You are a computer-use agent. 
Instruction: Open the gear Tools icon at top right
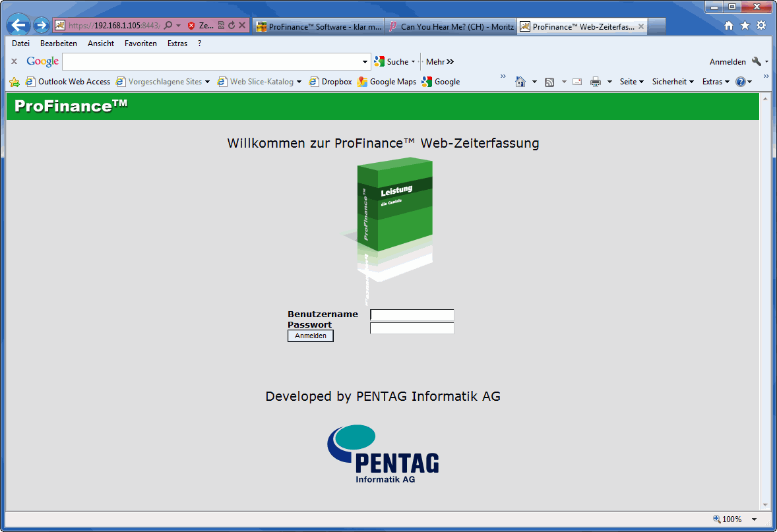[x=761, y=26]
